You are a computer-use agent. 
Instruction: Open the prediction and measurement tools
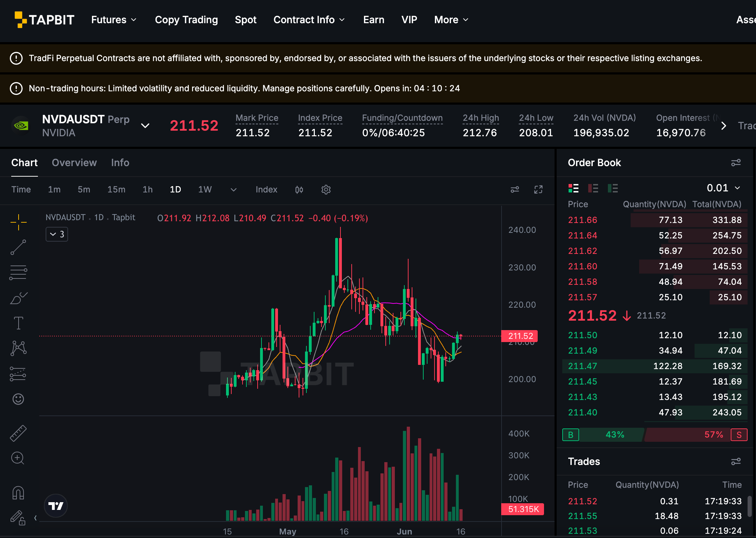(18, 374)
